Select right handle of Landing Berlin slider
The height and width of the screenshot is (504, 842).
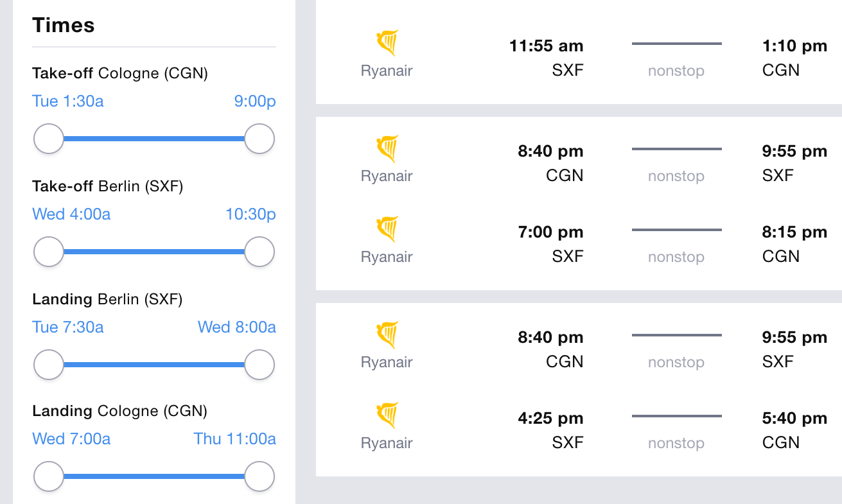click(x=259, y=365)
